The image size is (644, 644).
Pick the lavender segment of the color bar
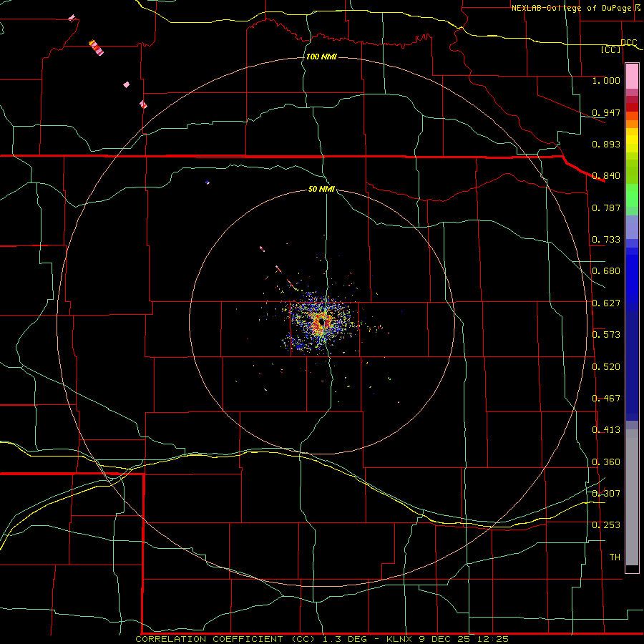coord(632,227)
